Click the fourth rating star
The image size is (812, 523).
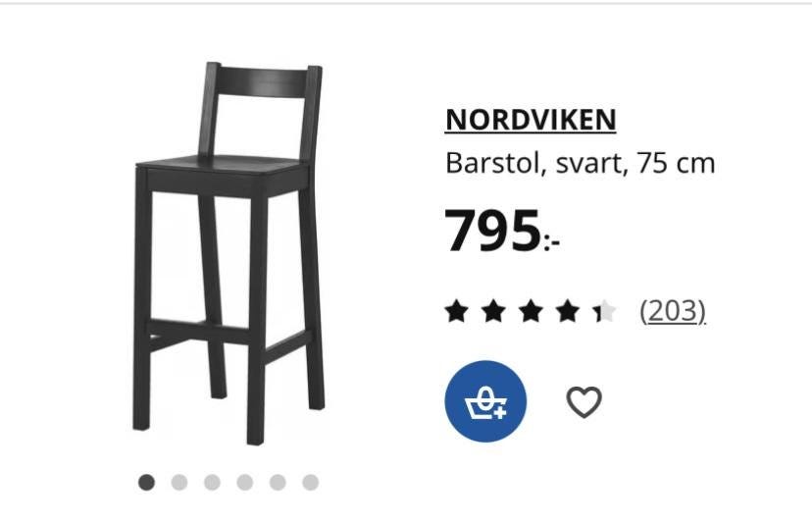568,311
